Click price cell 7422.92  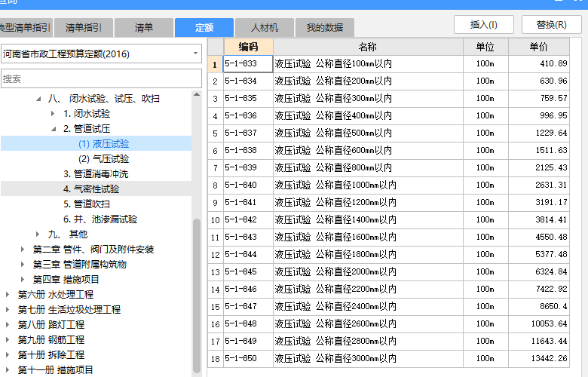[x=539, y=290]
